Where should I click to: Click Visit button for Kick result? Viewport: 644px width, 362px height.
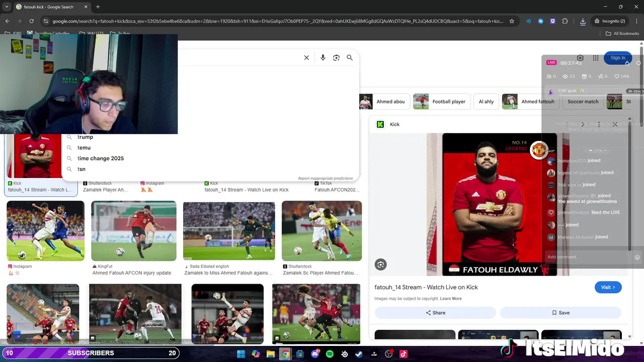click(608, 287)
